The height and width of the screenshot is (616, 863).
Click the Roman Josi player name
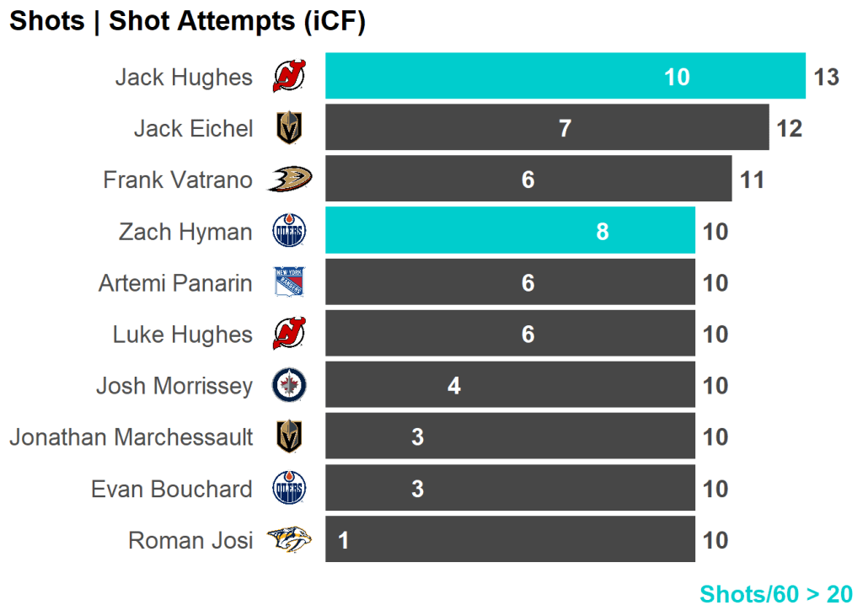190,541
